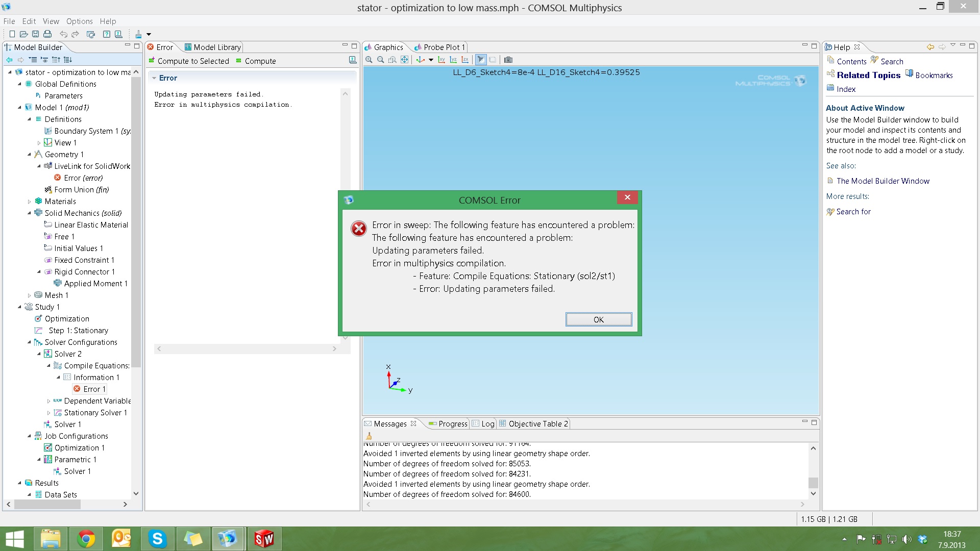Open the Objective Table 2 tab
The width and height of the screenshot is (980, 551).
tap(533, 423)
